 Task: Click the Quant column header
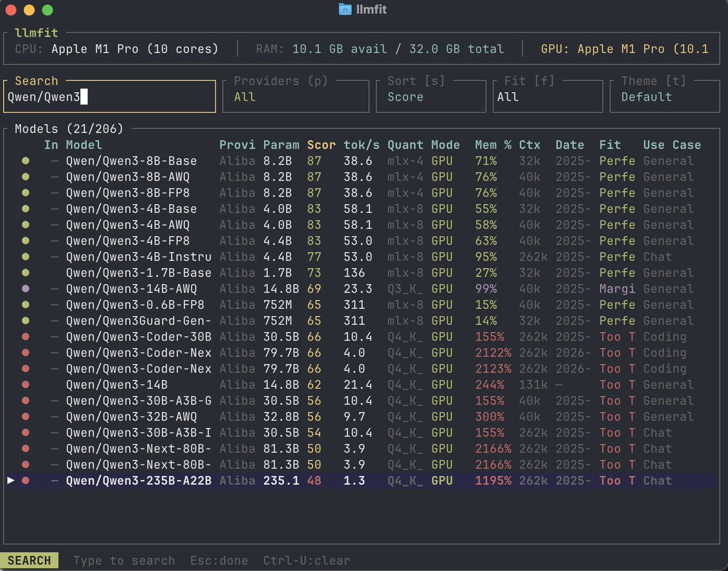click(405, 145)
